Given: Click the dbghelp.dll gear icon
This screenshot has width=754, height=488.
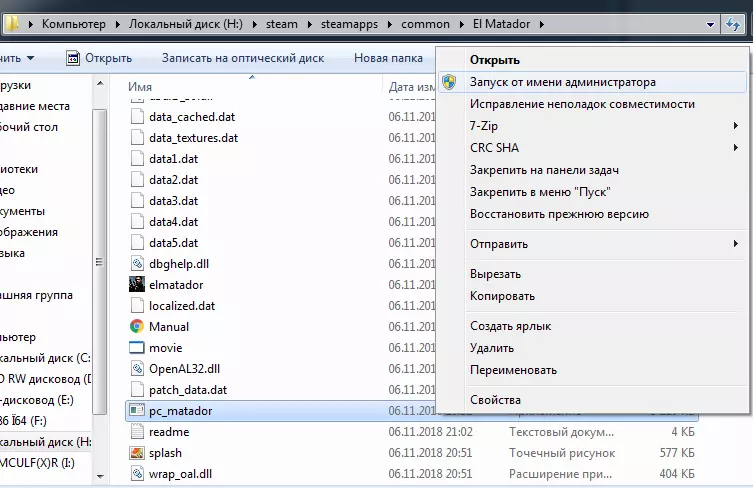Looking at the screenshot, I should (x=137, y=264).
